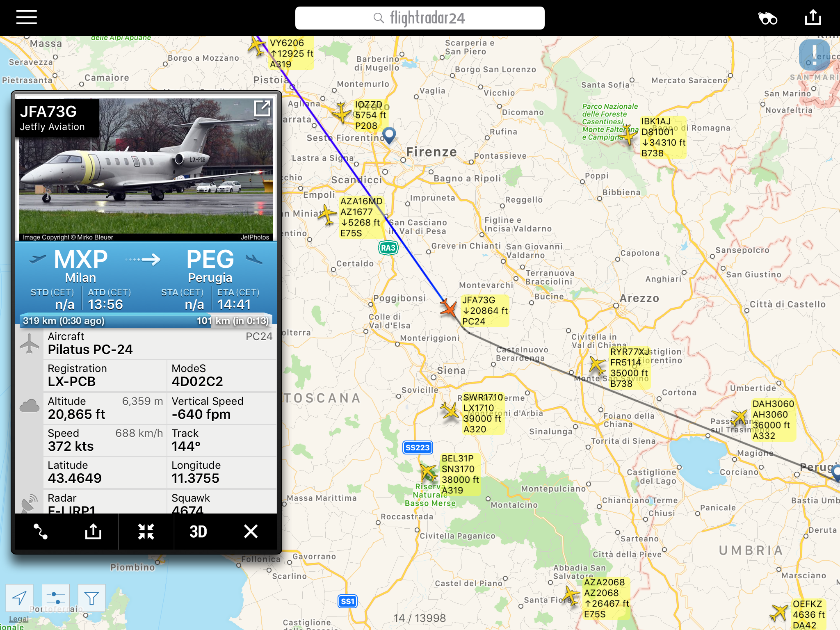Share this flight from the panel toolbar
This screenshot has width=840, height=630.
point(93,532)
